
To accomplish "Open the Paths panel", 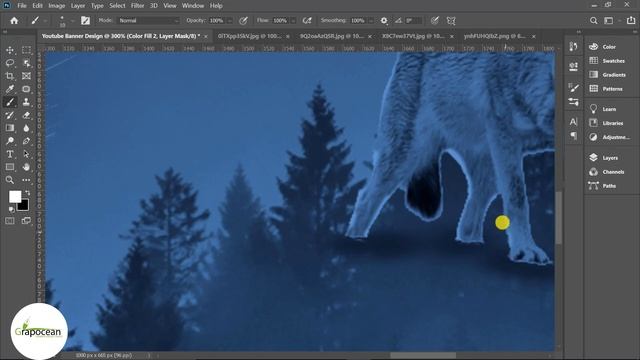I will (x=602, y=186).
